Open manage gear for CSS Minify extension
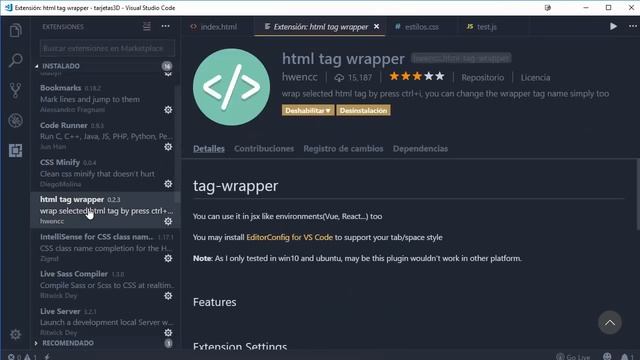 click(168, 184)
